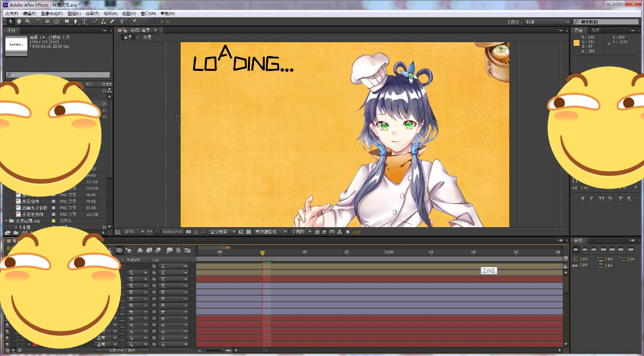Open the show channel RGB icon
The width and height of the screenshot is (644, 356).
click(x=204, y=232)
